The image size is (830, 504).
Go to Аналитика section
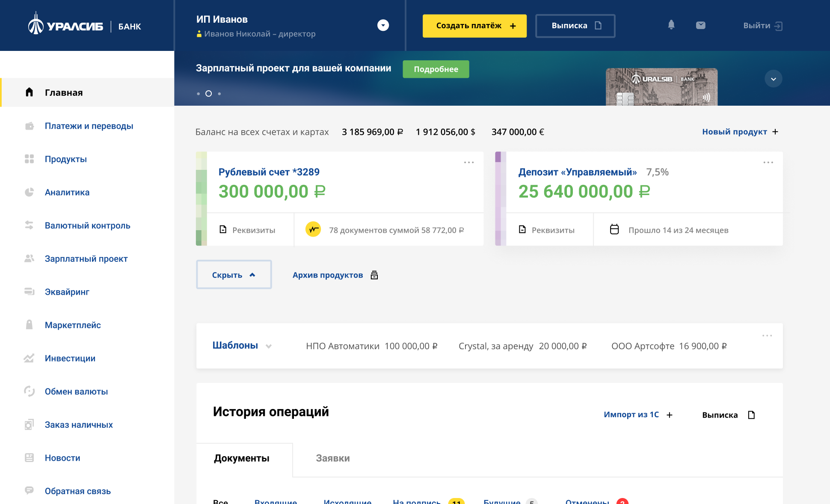(x=67, y=192)
